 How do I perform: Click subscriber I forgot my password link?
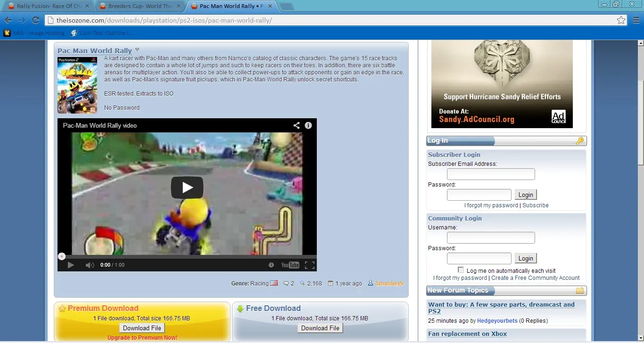coord(491,205)
